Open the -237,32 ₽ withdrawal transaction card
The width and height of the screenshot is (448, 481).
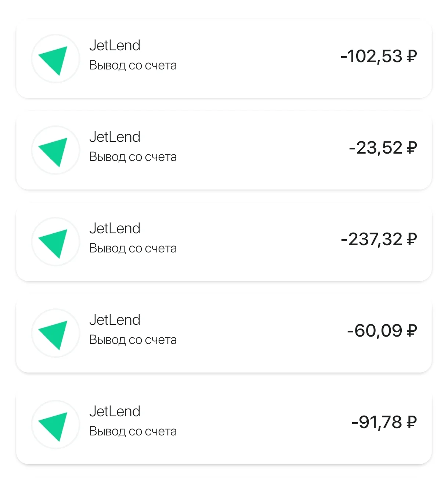coord(224,242)
